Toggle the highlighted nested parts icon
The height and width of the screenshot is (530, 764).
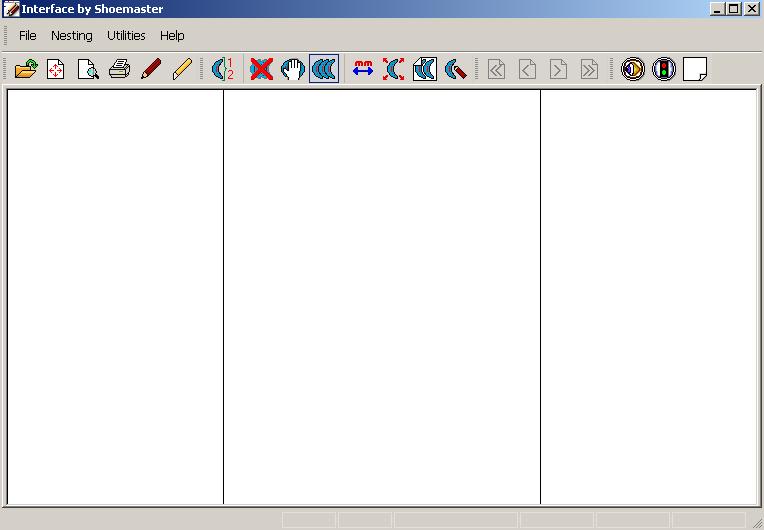[x=324, y=69]
